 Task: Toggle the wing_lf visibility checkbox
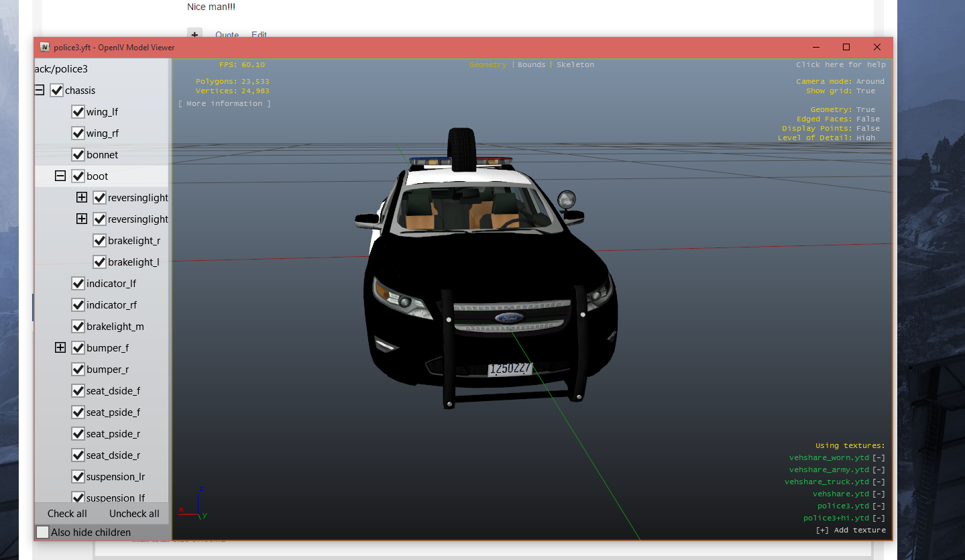78,112
